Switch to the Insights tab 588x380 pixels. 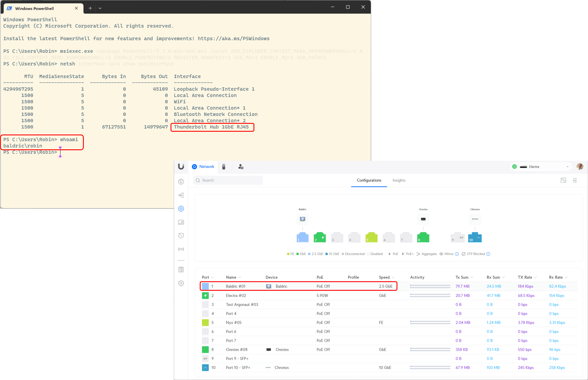399,180
